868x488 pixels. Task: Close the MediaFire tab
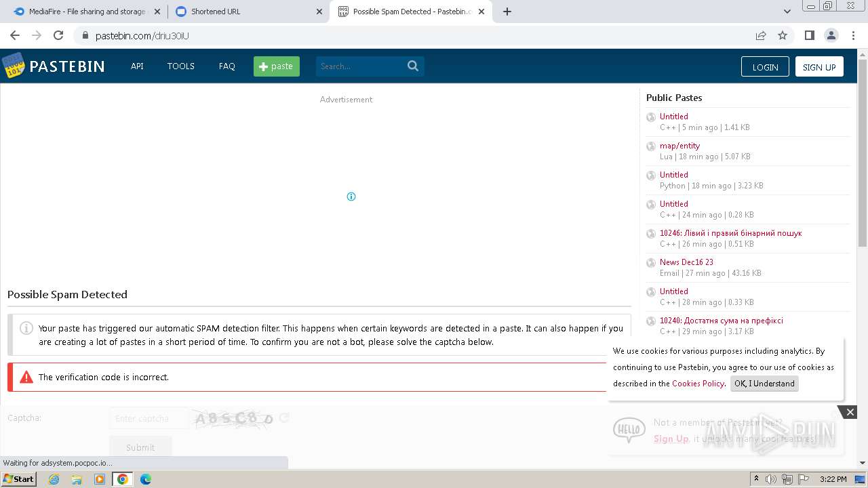157,12
